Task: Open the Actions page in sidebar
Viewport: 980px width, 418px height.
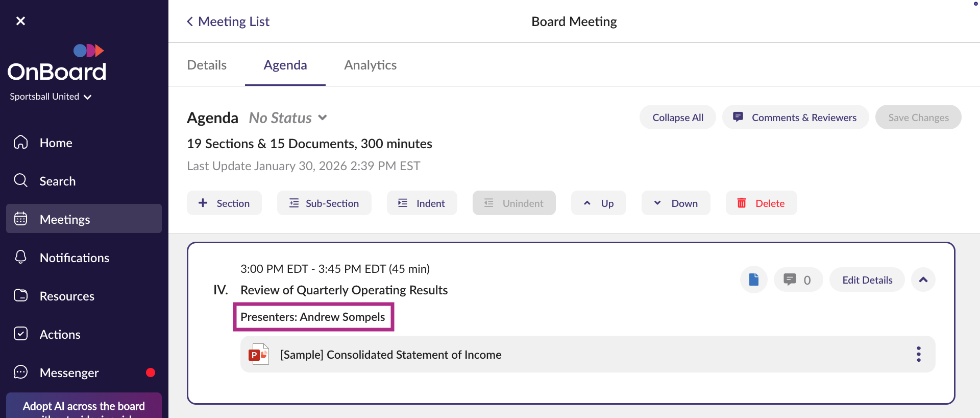Action: [60, 334]
